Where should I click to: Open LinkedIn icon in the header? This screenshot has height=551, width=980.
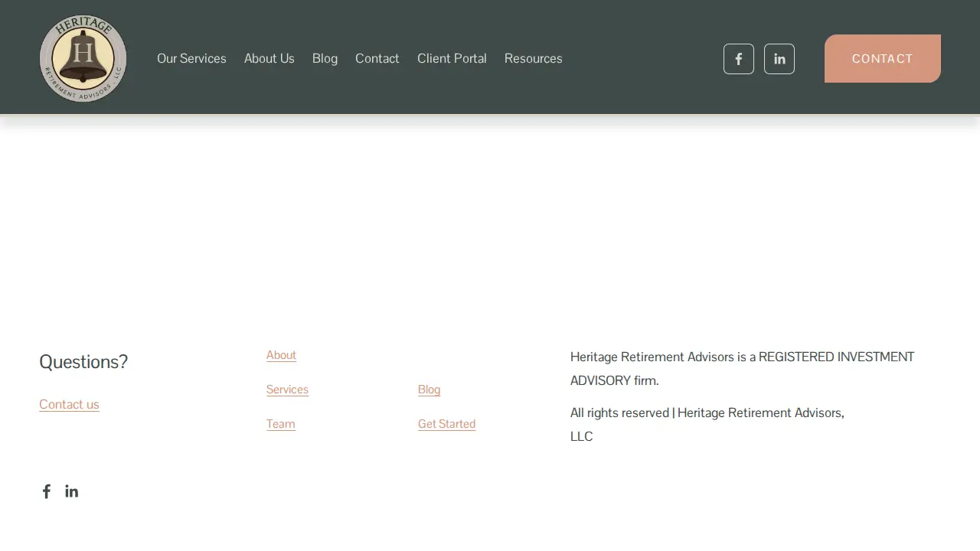pos(779,59)
